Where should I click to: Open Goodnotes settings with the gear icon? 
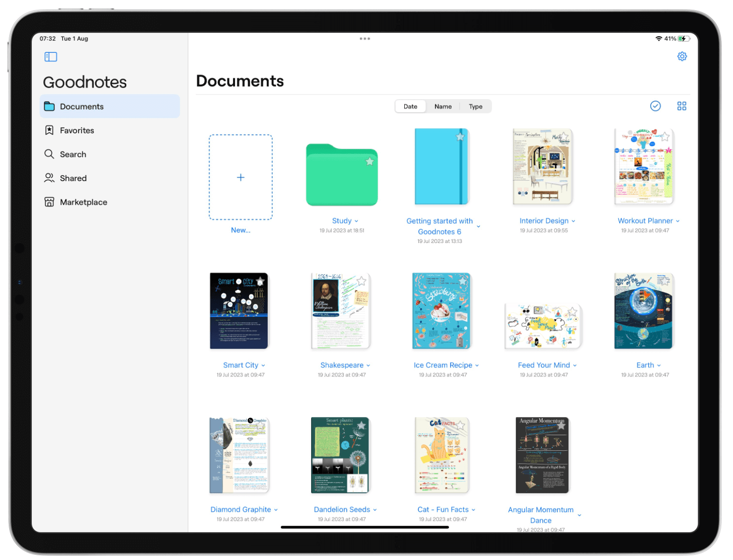pyautogui.click(x=682, y=56)
